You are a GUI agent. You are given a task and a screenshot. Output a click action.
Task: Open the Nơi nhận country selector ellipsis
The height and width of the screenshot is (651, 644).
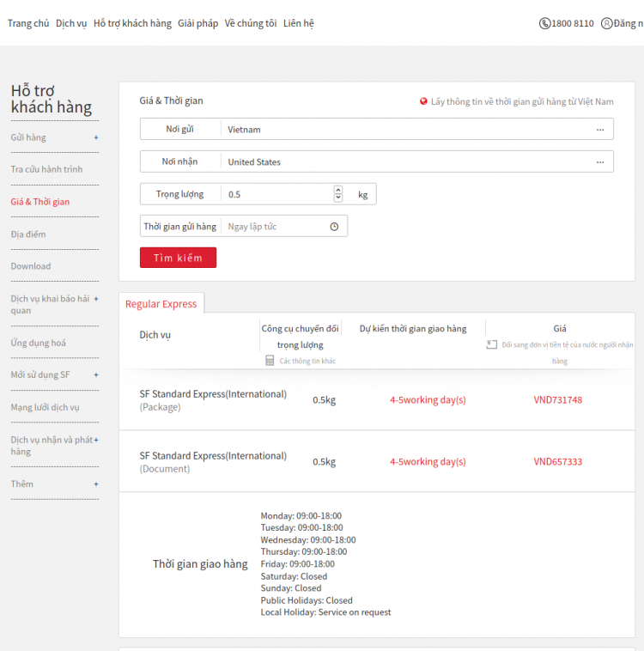[600, 162]
